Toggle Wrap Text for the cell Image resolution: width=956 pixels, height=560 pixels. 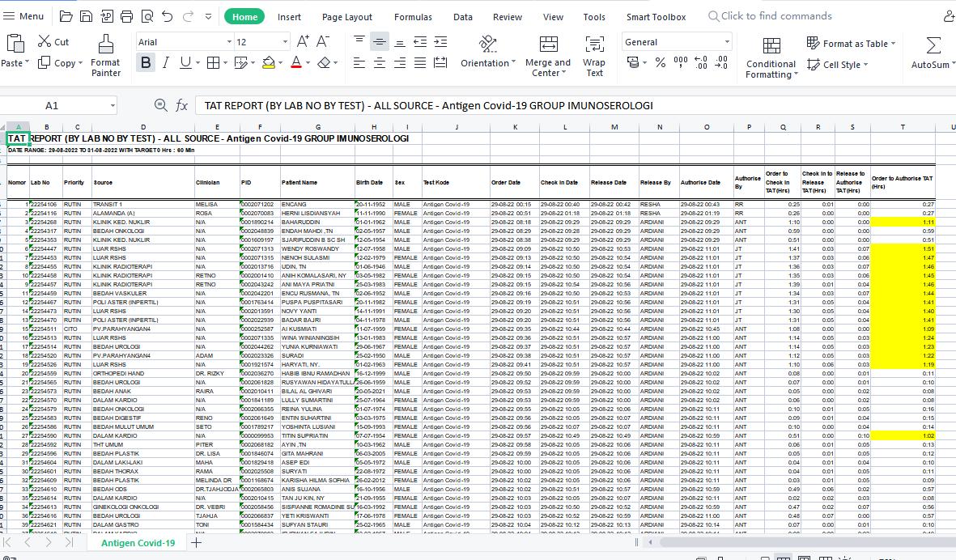coord(594,55)
